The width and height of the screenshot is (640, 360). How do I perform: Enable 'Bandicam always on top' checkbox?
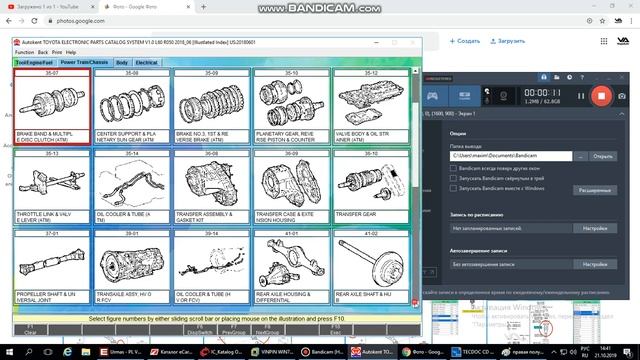click(453, 168)
